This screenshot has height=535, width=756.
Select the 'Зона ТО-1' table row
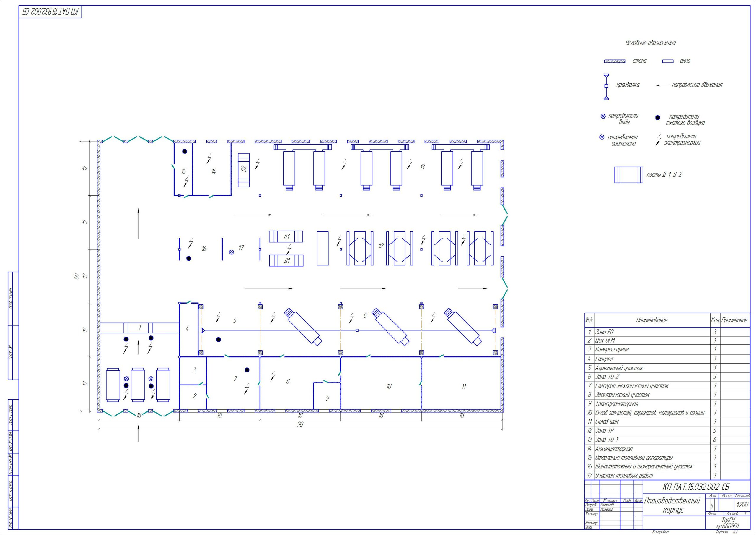tap(667, 440)
